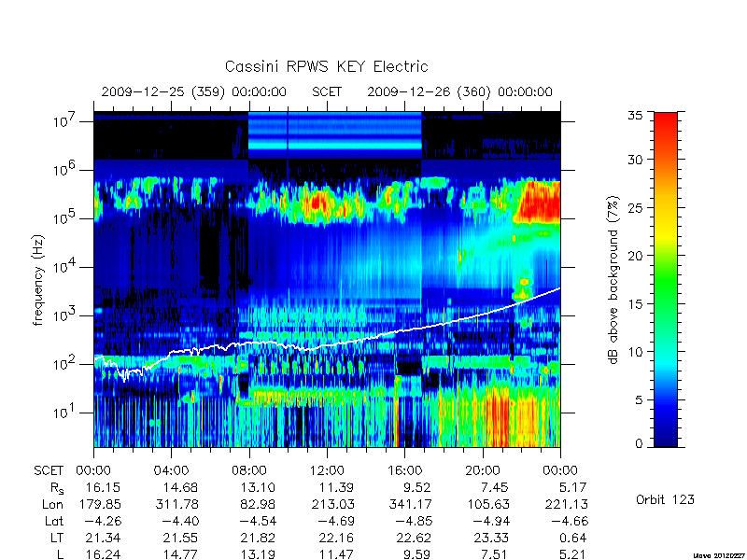Click the SCET time label 04:00

pyautogui.click(x=171, y=471)
